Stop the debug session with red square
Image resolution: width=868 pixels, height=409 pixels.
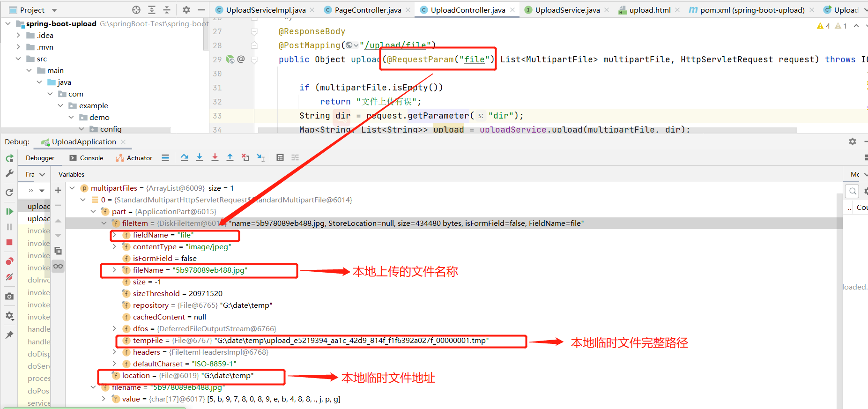[9, 242]
